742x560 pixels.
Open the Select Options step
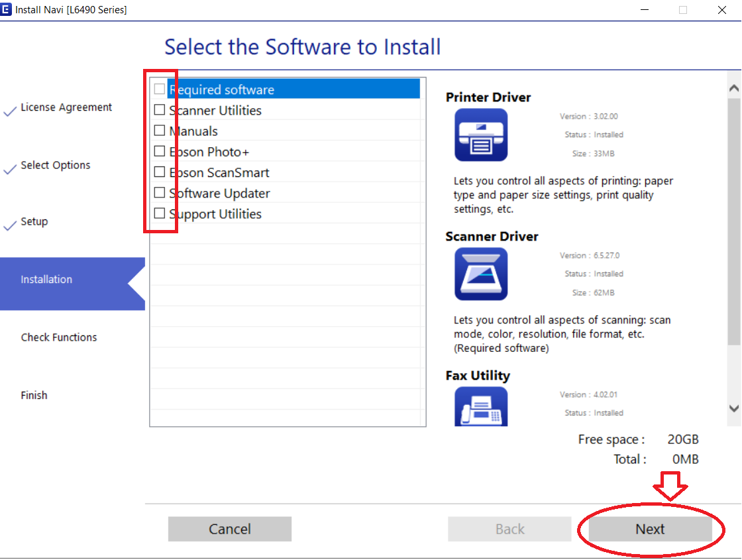point(56,166)
